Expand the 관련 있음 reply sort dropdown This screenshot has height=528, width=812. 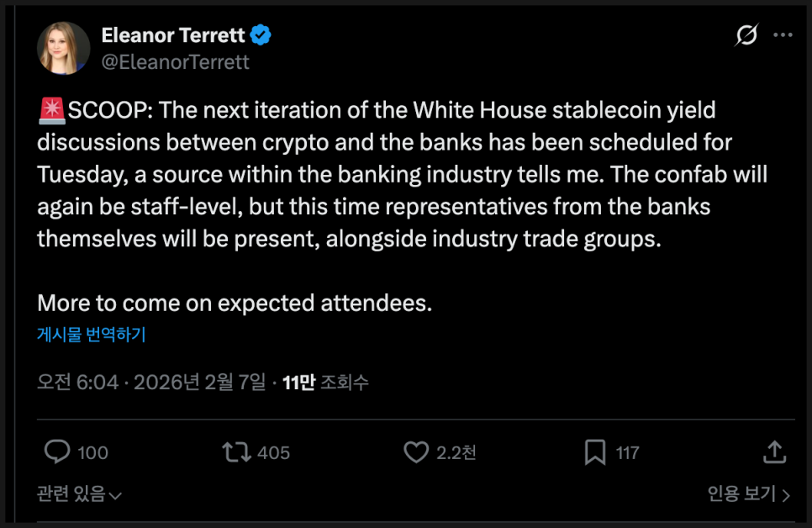80,494
